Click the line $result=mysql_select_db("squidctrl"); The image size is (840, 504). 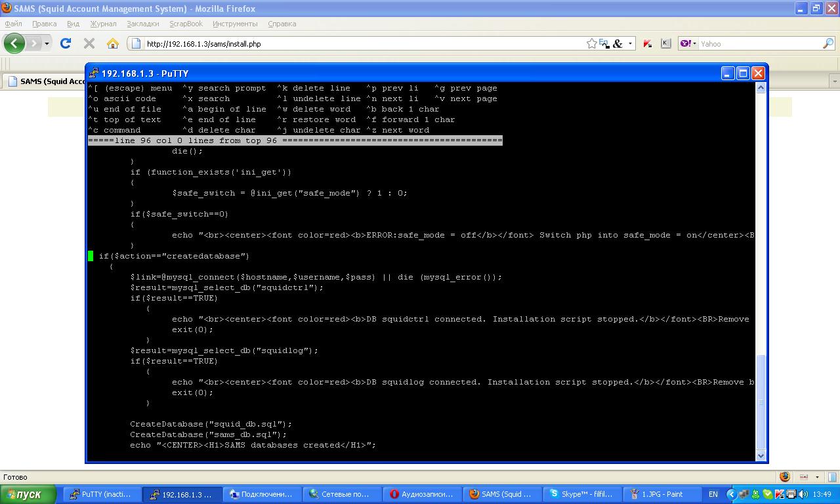click(227, 287)
